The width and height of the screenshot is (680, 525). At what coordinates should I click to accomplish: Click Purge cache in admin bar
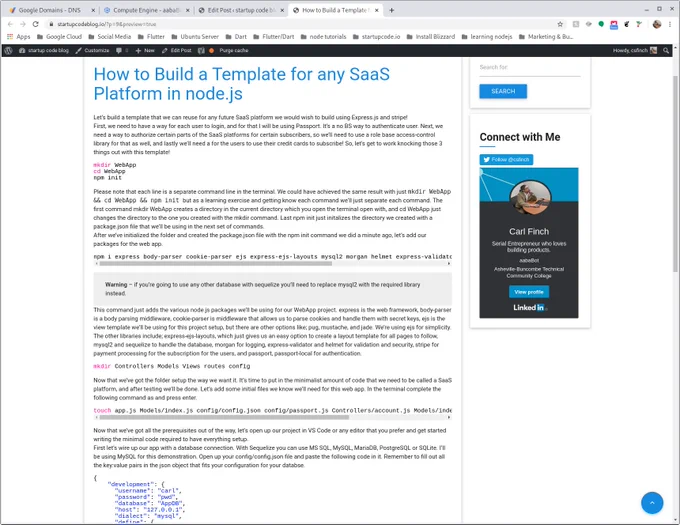coord(233,51)
